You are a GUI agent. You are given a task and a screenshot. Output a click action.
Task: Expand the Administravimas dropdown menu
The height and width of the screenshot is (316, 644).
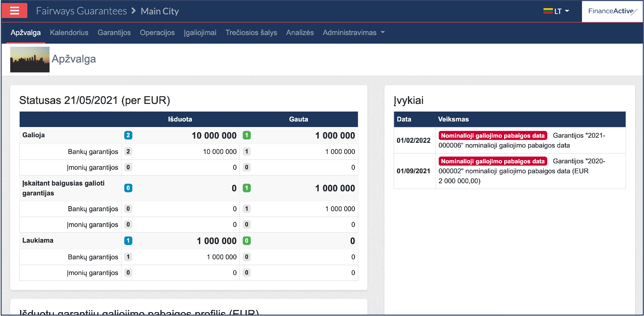(354, 32)
